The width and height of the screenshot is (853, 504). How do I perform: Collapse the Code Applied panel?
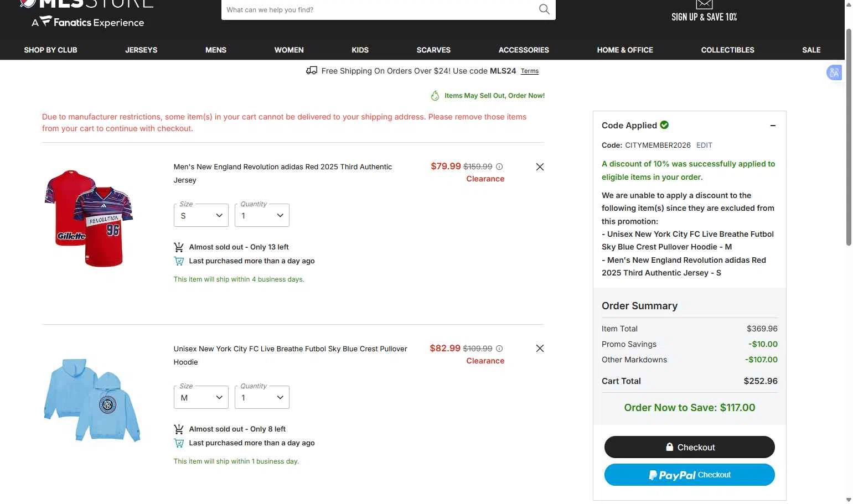pyautogui.click(x=773, y=126)
